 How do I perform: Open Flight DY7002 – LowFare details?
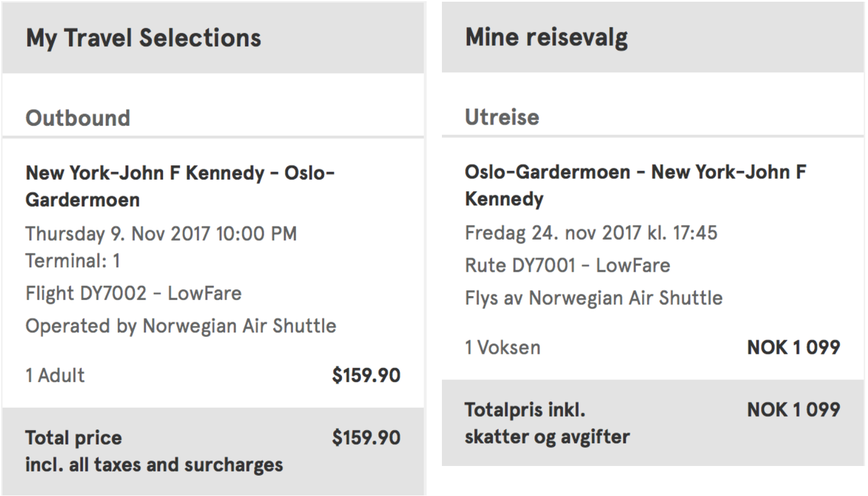click(134, 293)
